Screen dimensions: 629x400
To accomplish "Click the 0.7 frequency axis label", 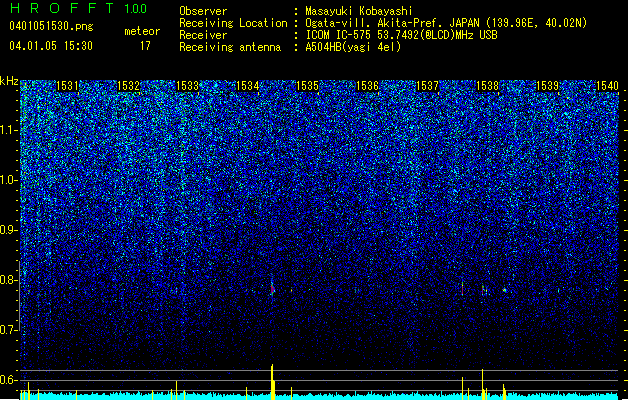I will click(x=9, y=330).
